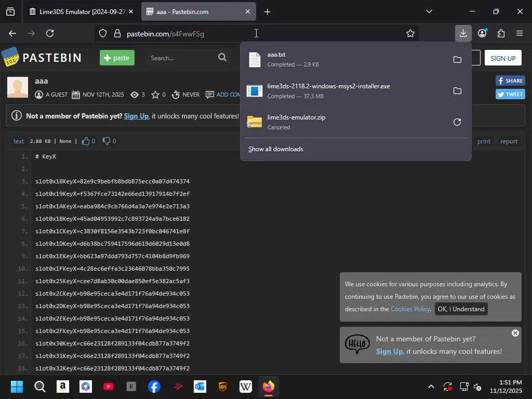
Task: Click the Firefox account icon
Action: (x=482, y=33)
